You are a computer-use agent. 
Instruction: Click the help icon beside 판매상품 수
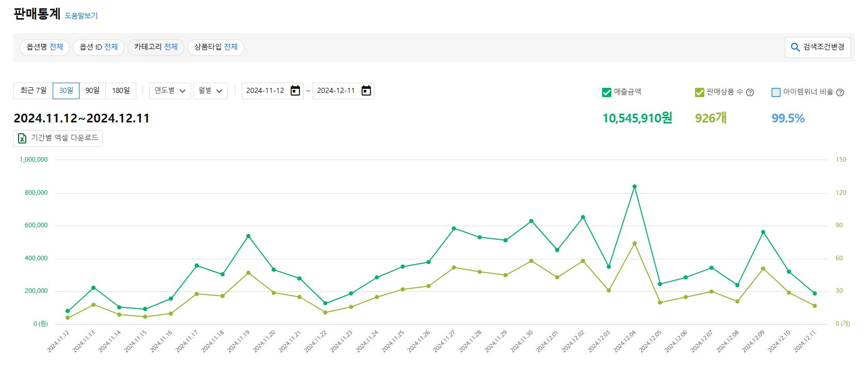point(750,92)
